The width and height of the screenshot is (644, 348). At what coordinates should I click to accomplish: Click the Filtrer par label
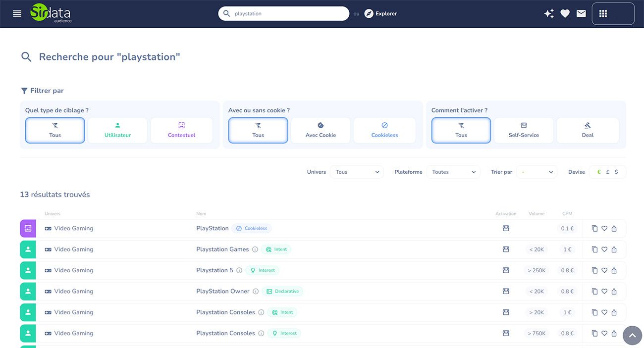coord(42,91)
